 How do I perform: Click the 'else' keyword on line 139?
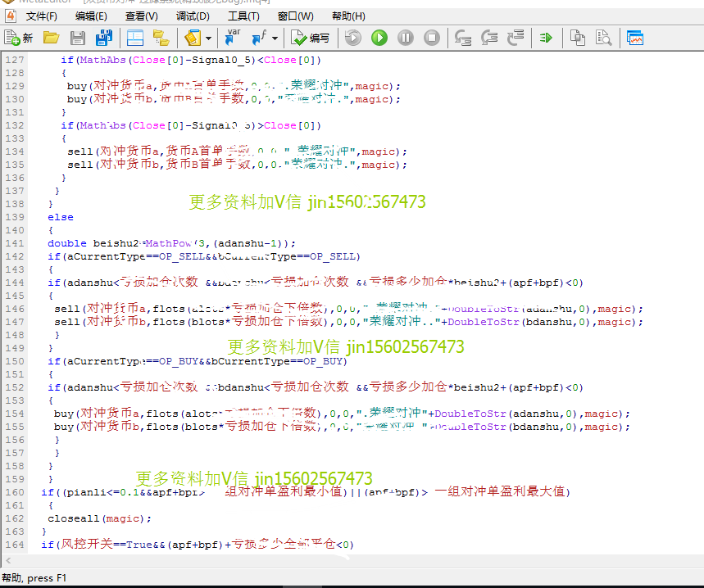click(61, 217)
